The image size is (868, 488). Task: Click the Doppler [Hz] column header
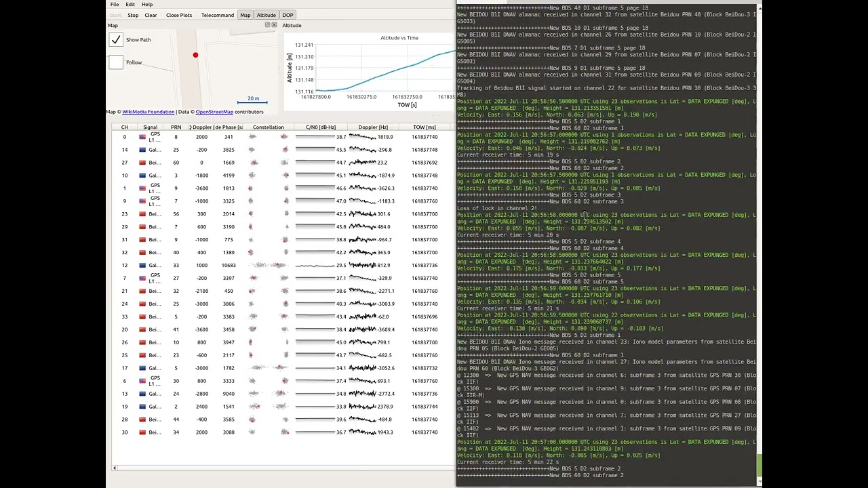374,127
